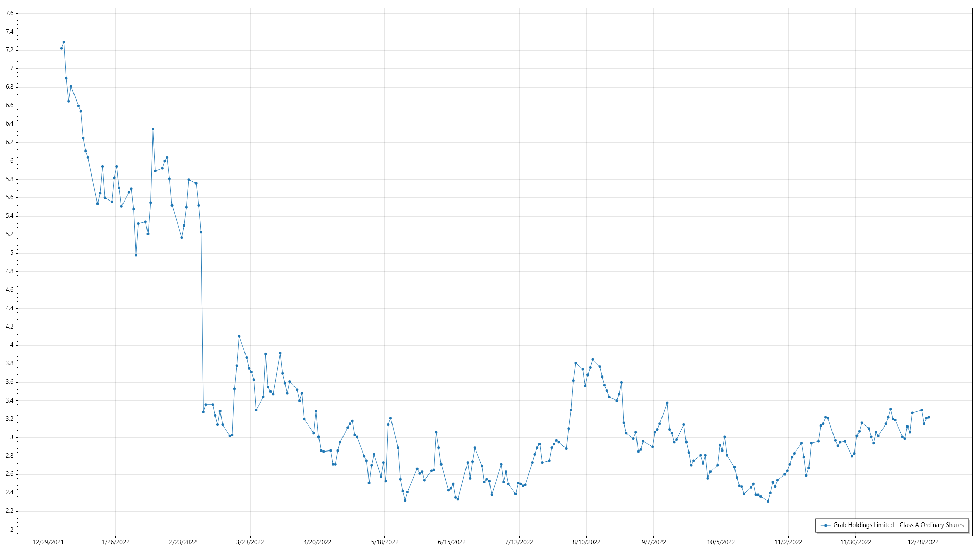Screen dimensions: 980x551
Task: Click the 3.85 peak point in August
Action: (593, 359)
